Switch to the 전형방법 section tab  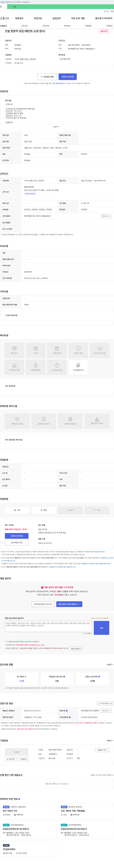point(88,26)
